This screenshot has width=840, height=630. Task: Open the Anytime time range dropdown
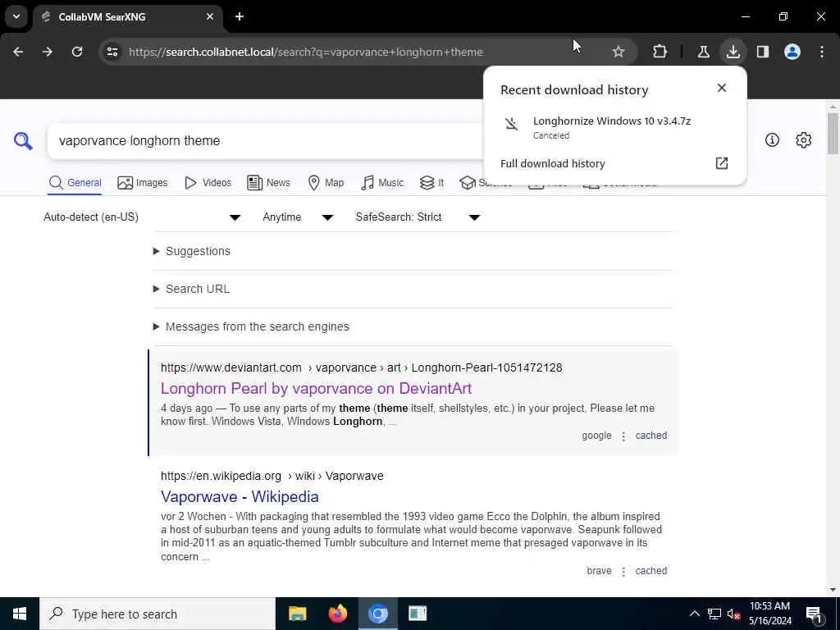(298, 217)
